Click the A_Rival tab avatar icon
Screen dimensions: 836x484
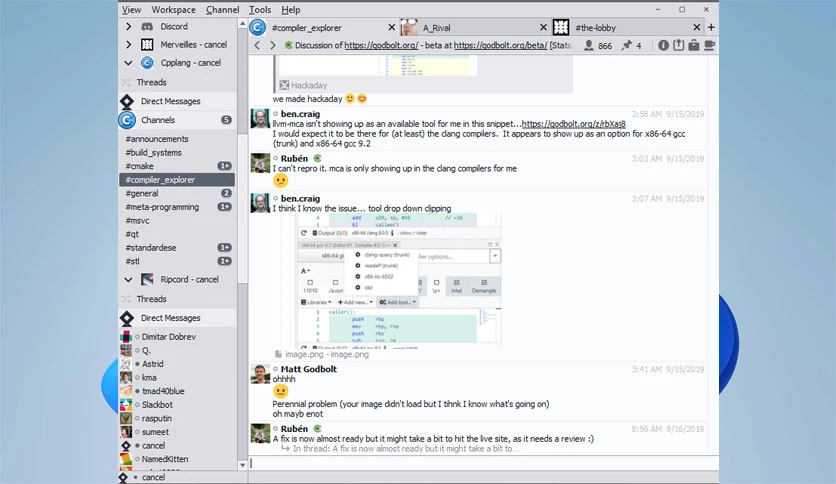point(409,27)
